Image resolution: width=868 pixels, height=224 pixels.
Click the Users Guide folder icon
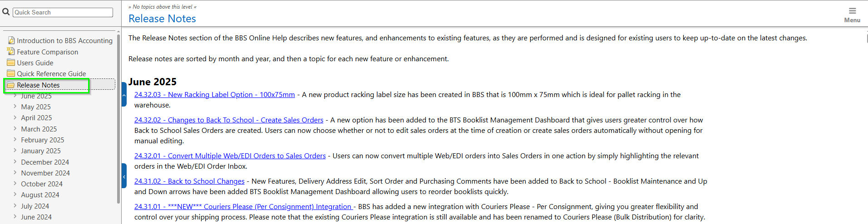[x=11, y=63]
